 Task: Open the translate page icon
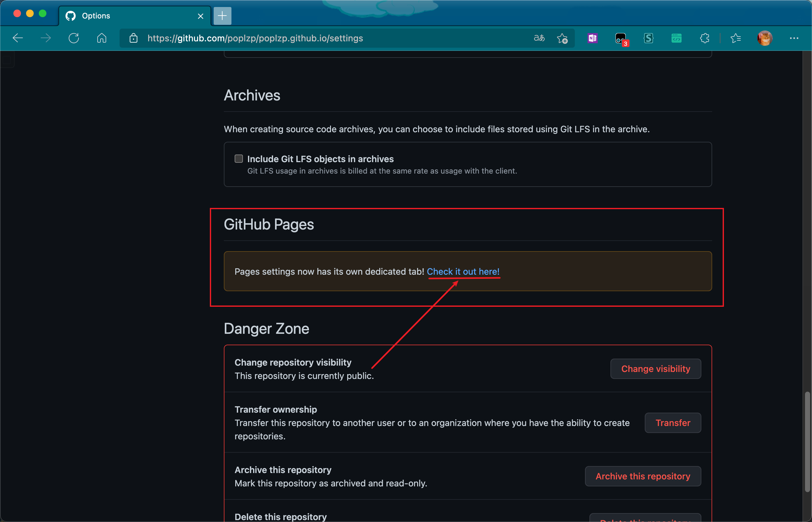pyautogui.click(x=539, y=38)
